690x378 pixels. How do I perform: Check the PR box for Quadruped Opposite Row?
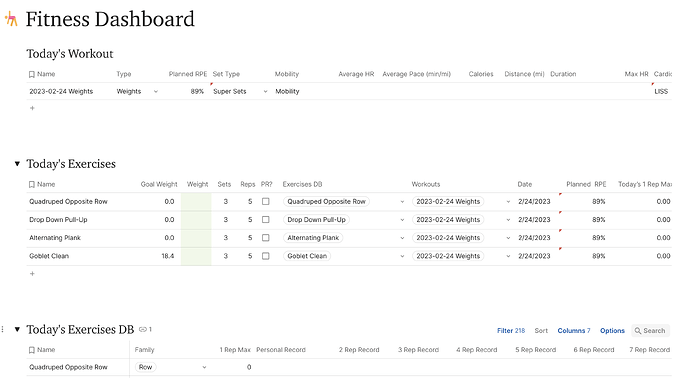pos(266,202)
